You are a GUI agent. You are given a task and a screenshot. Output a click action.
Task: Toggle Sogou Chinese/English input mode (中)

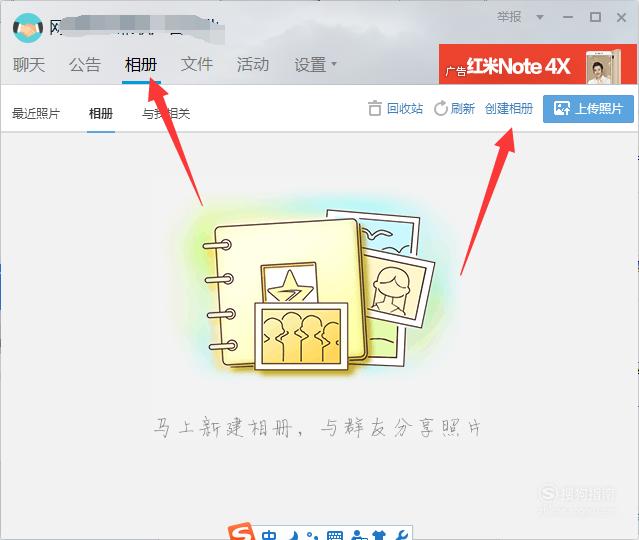[x=269, y=535]
